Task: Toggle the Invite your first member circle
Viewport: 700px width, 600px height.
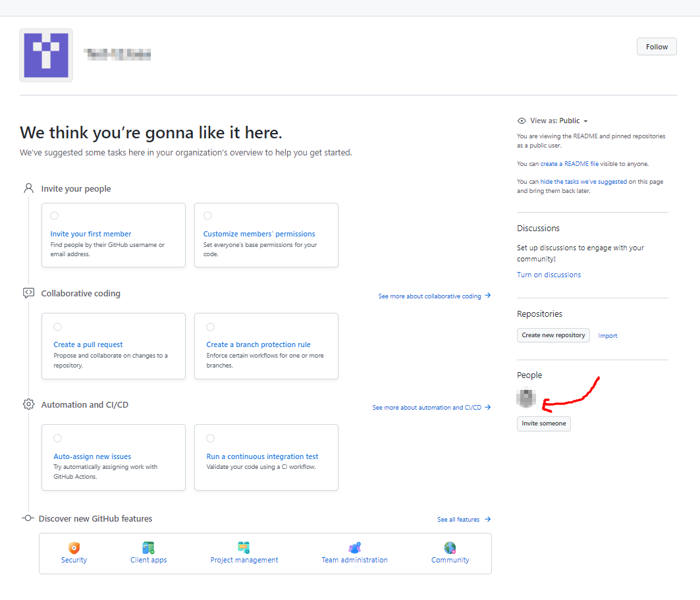Action: (x=55, y=215)
